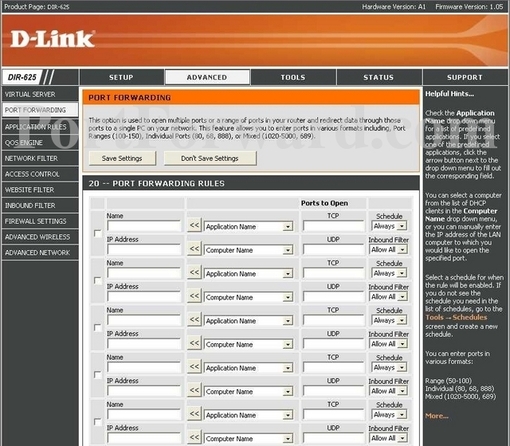The width and height of the screenshot is (510, 446).
Task: Click the << button beside first Application Name
Action: point(194,225)
